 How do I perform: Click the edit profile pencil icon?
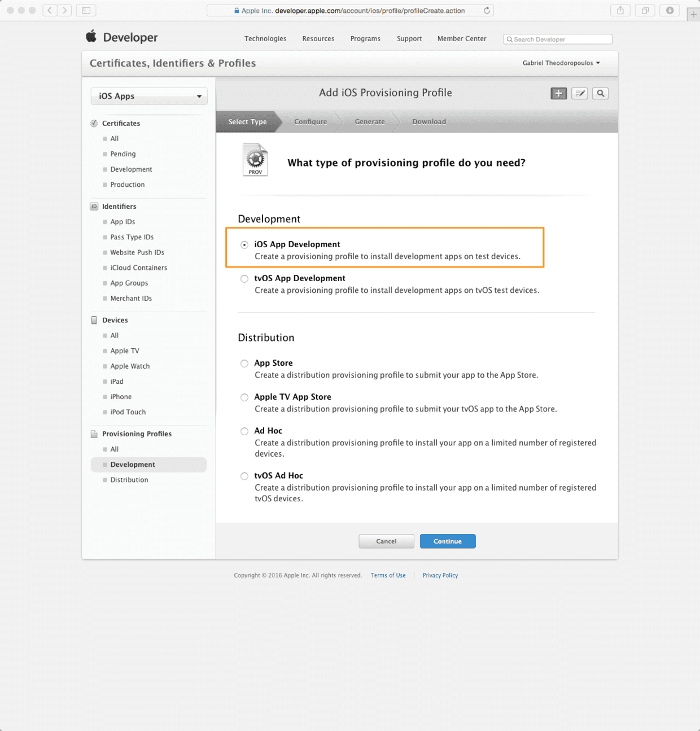580,94
